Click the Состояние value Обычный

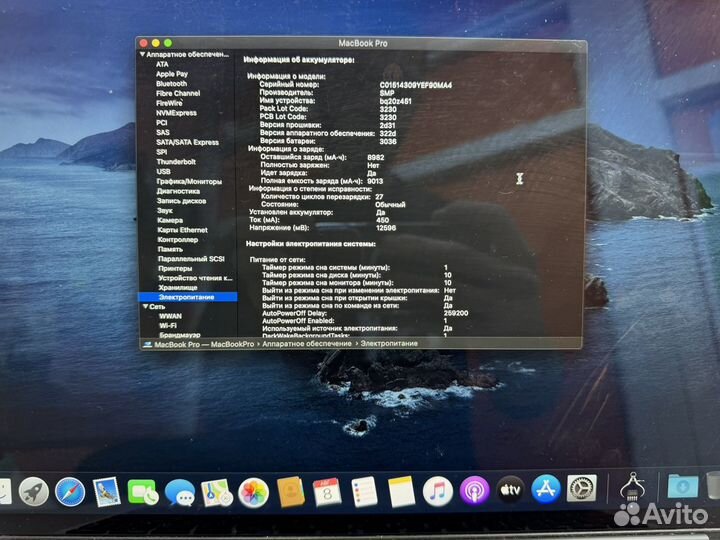(390, 204)
